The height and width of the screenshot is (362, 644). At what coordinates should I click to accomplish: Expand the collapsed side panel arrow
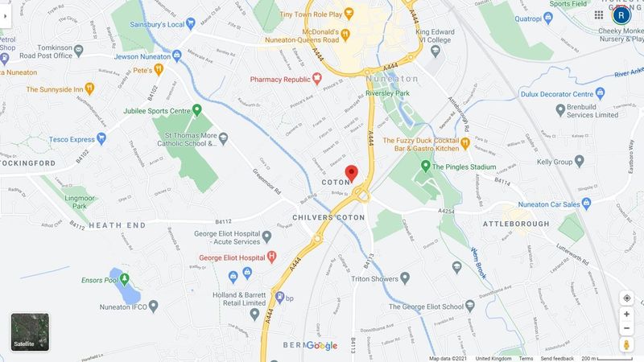6,16
